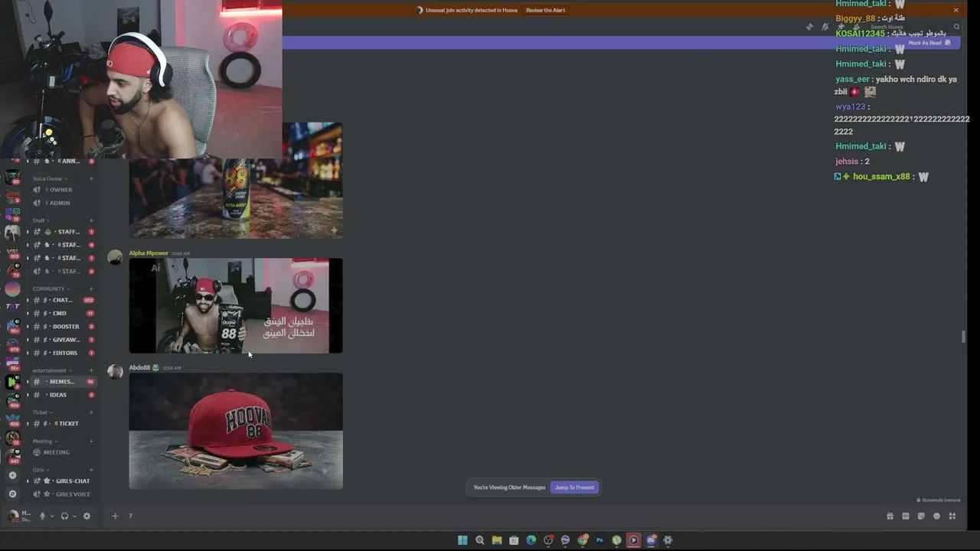The image size is (980, 551).
Task: Click the add a server plus icon
Action: [12, 475]
